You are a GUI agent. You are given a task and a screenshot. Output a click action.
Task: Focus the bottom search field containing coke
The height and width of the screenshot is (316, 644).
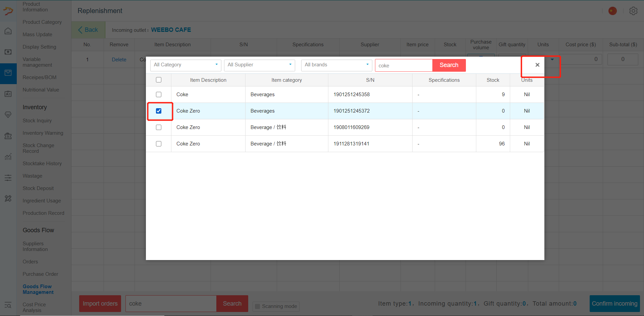pos(171,304)
